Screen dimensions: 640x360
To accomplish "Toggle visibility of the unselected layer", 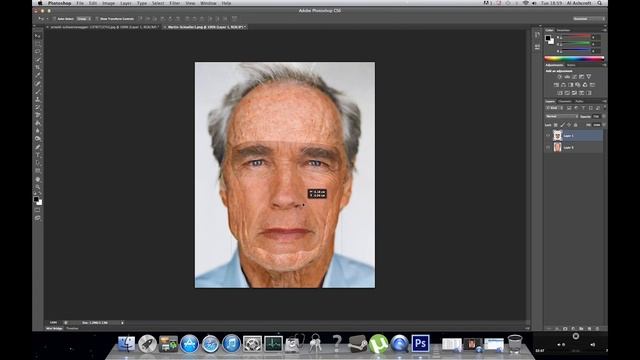I will click(548, 147).
